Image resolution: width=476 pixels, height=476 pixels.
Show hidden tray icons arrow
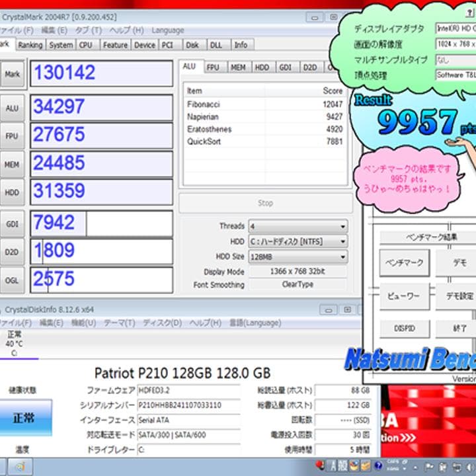click(x=415, y=468)
